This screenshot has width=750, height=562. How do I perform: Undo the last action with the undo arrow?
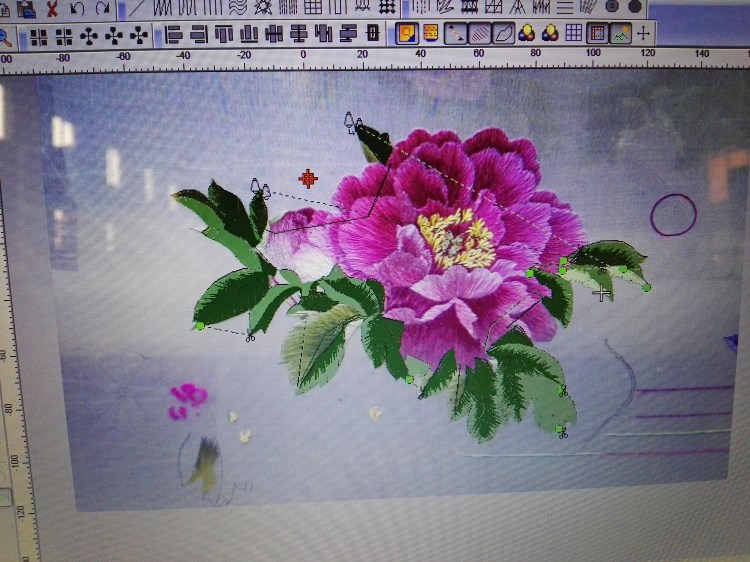click(x=78, y=8)
